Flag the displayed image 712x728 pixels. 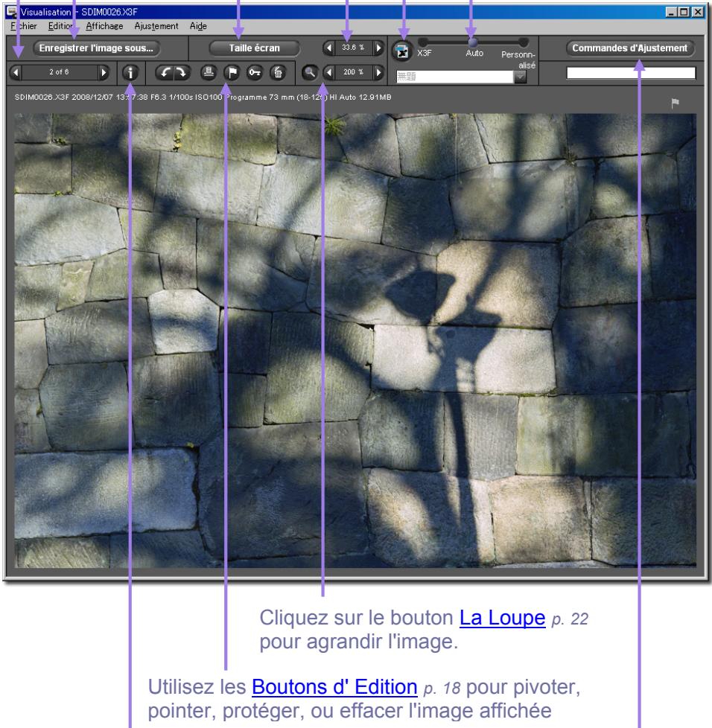pyautogui.click(x=232, y=72)
